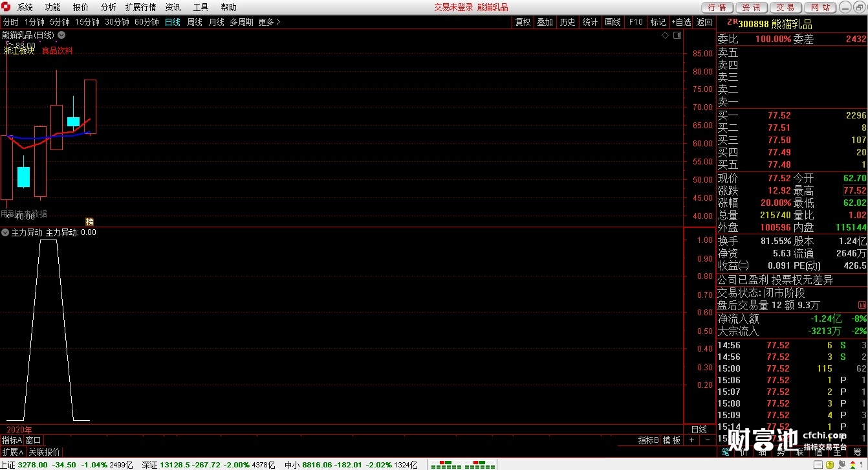Switch to 15分钟 chart period
The height and width of the screenshot is (470, 868).
coord(87,22)
